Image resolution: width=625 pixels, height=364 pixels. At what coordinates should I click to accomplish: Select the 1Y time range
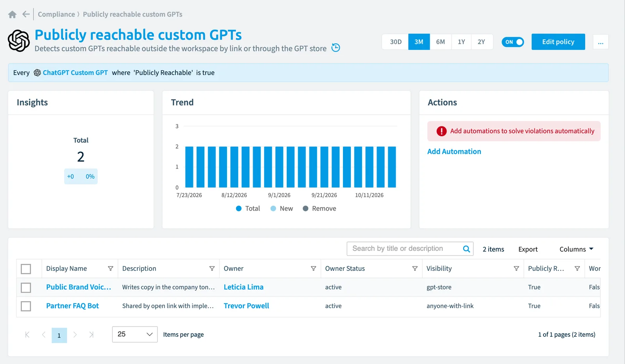coord(461,42)
